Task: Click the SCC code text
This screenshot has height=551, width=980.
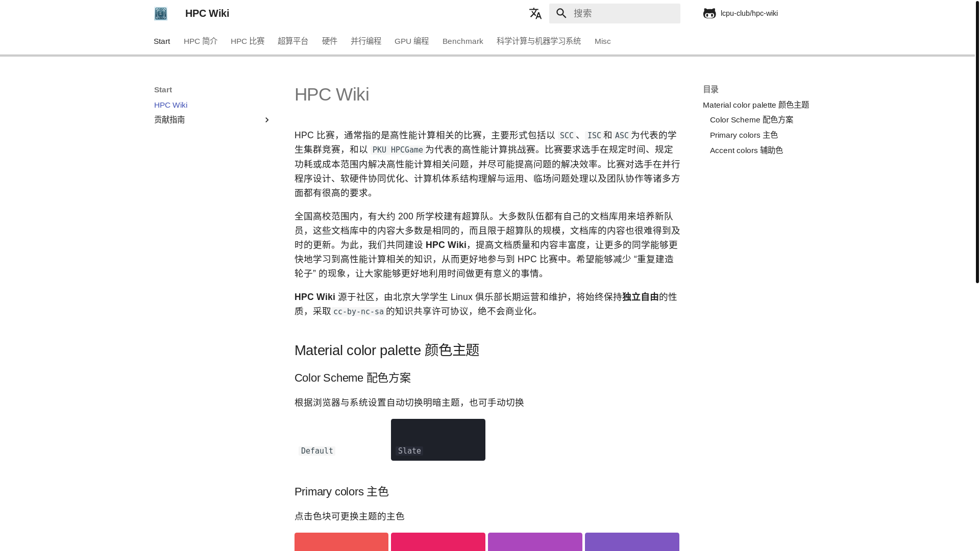Action: (567, 136)
